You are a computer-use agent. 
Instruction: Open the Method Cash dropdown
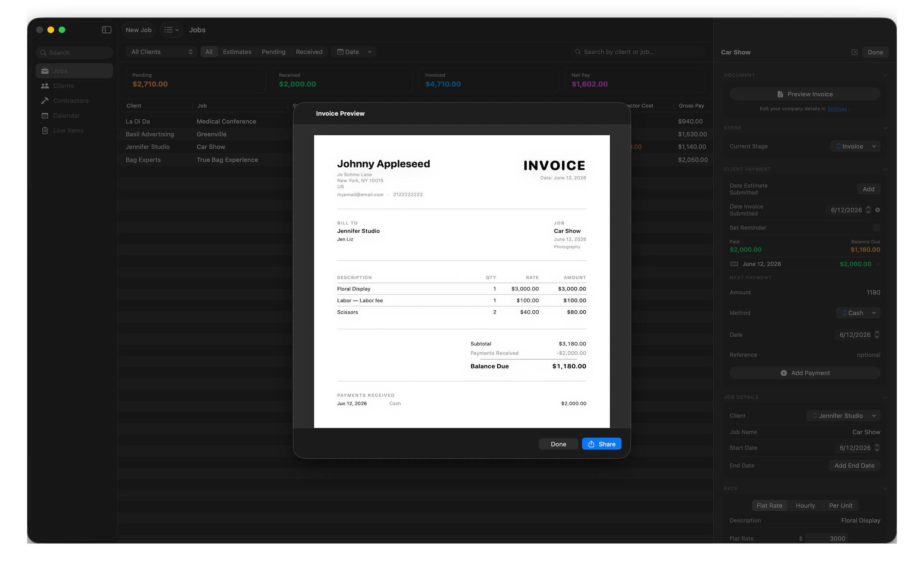point(858,313)
